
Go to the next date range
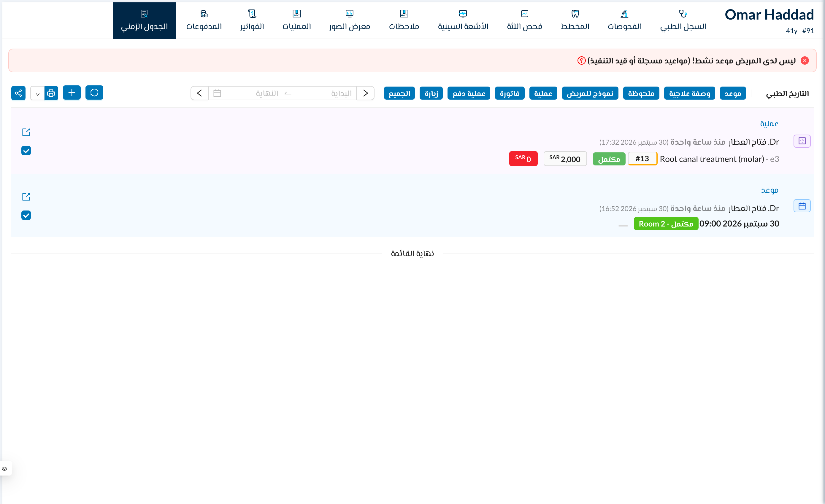pyautogui.click(x=199, y=93)
